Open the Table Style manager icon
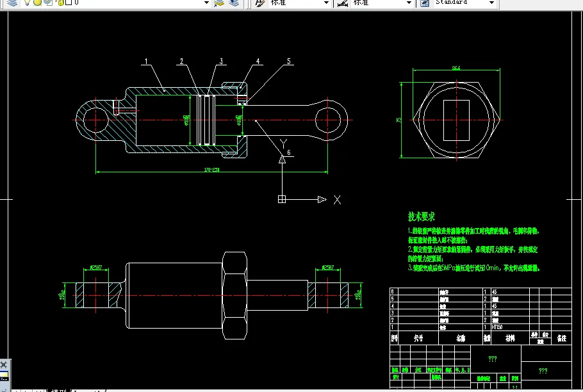This screenshot has width=583, height=392. 425,3
